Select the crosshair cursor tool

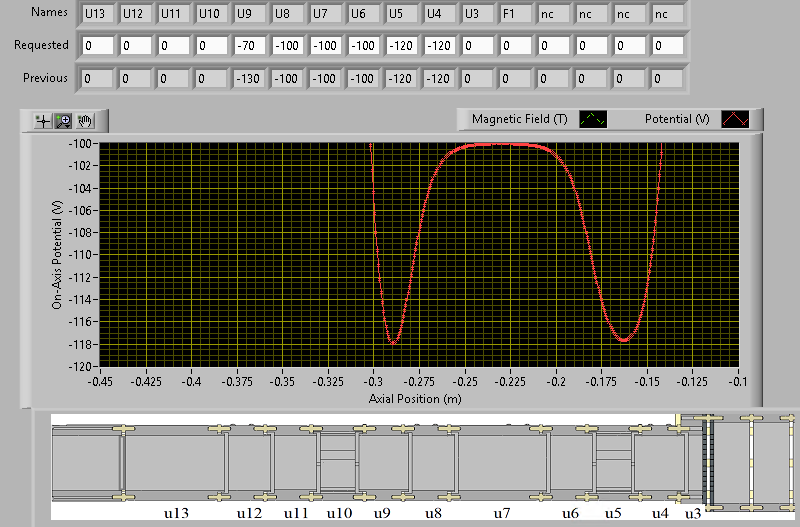point(43,121)
